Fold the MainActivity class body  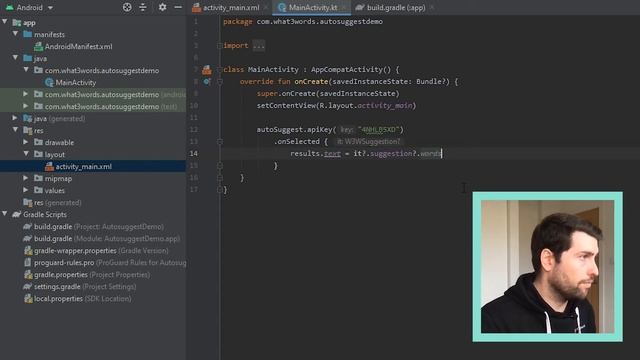pyautogui.click(x=220, y=70)
